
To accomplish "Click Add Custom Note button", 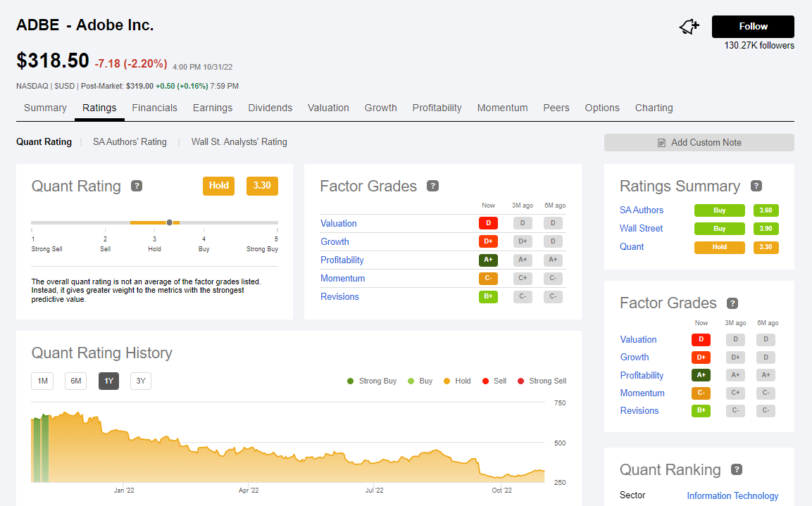I will 699,143.
